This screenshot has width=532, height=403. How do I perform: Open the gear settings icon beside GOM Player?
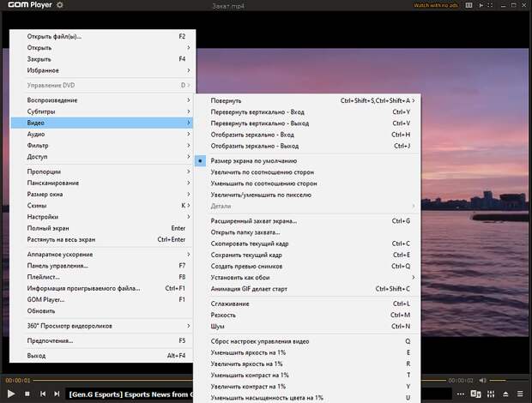[x=59, y=6]
